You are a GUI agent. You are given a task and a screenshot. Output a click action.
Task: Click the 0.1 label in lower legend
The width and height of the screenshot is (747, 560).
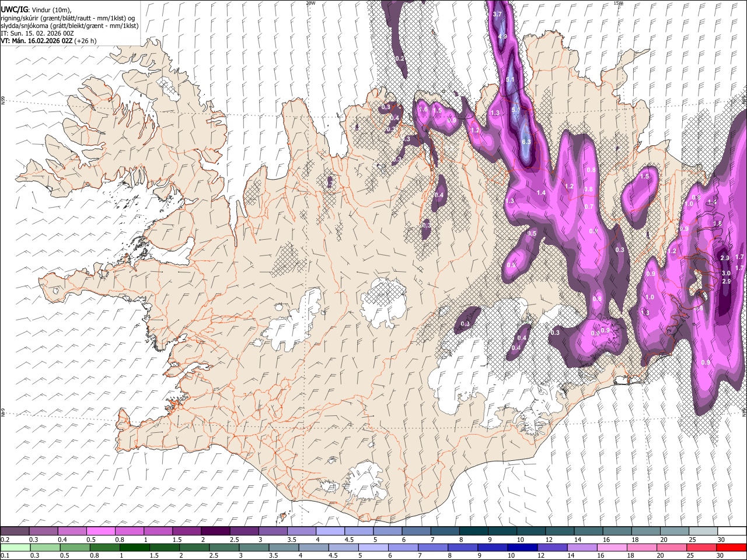(5, 555)
